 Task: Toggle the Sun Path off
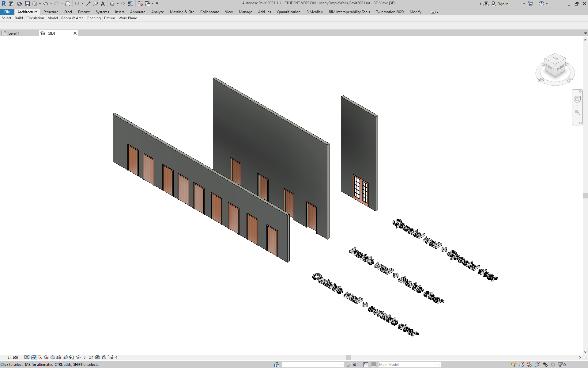(x=39, y=357)
